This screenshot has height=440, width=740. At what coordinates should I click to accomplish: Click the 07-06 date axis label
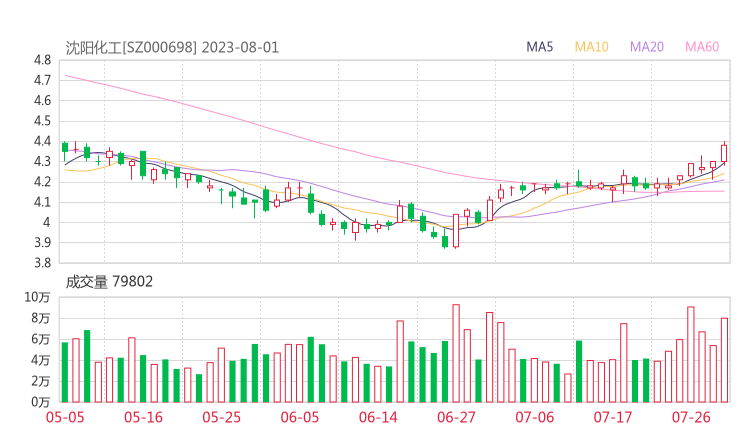535,417
